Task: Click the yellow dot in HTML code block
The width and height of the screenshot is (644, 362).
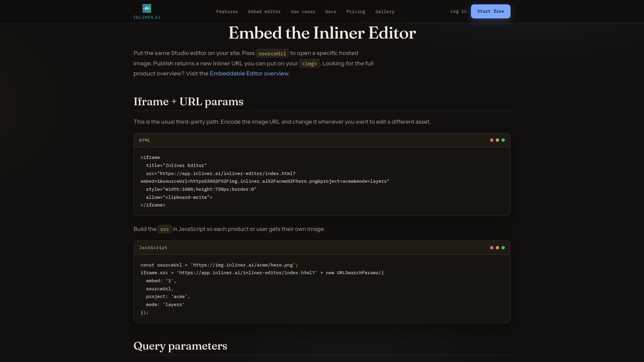Action: pyautogui.click(x=497, y=140)
